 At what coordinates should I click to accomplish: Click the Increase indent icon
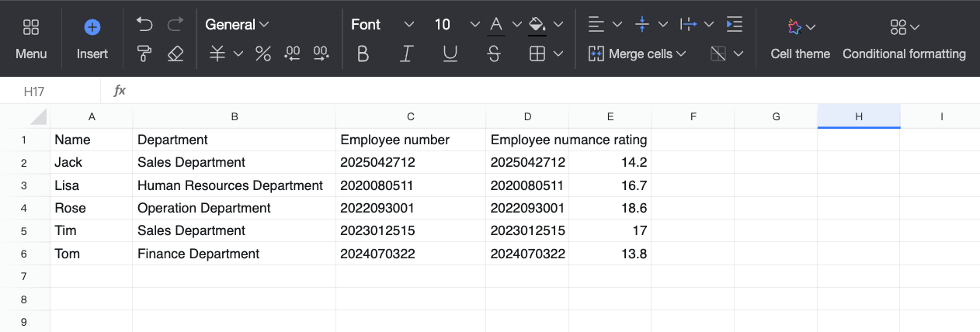pos(734,24)
